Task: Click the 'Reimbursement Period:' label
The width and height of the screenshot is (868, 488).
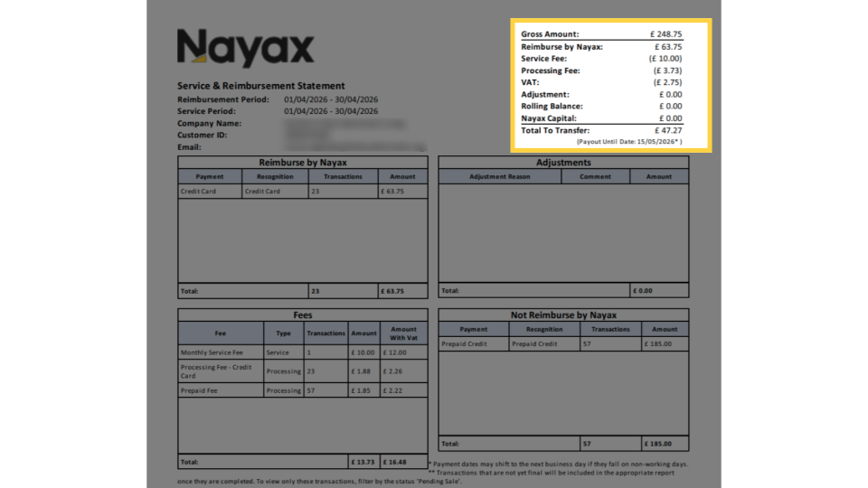Action: (x=223, y=99)
